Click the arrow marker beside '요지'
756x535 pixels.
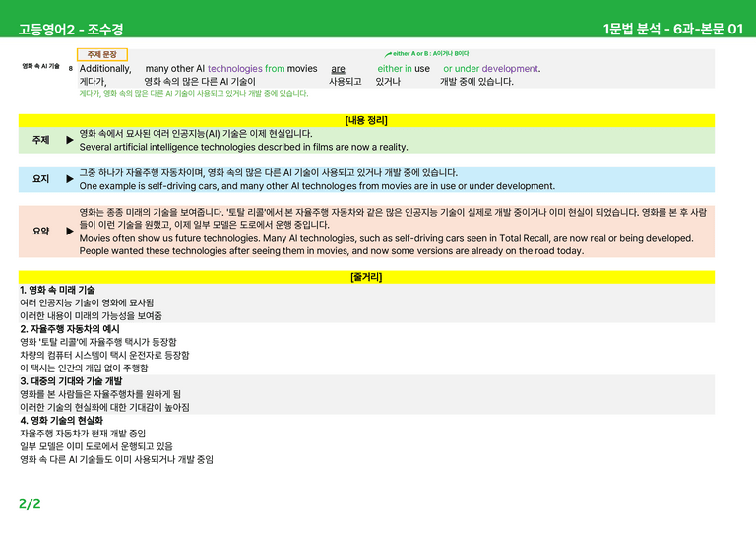[x=70, y=179]
